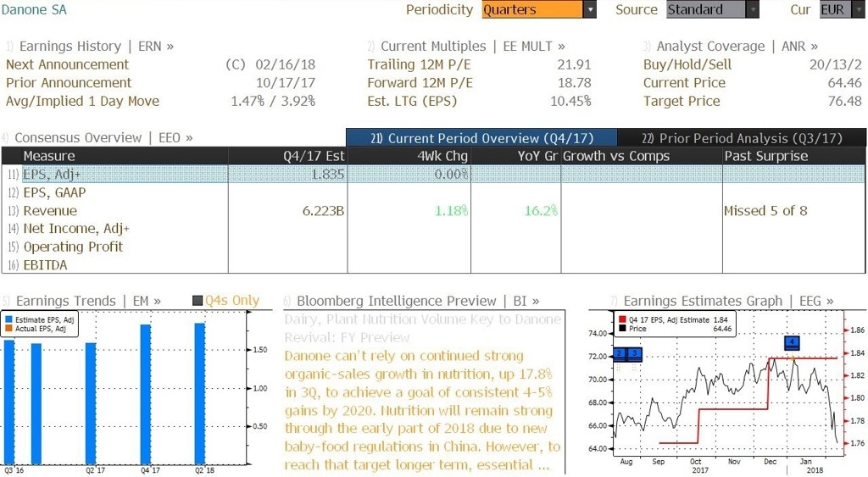This screenshot has width=868, height=477.
Task: Click blue event marker 3 on estimates graph
Action: pyautogui.click(x=634, y=353)
